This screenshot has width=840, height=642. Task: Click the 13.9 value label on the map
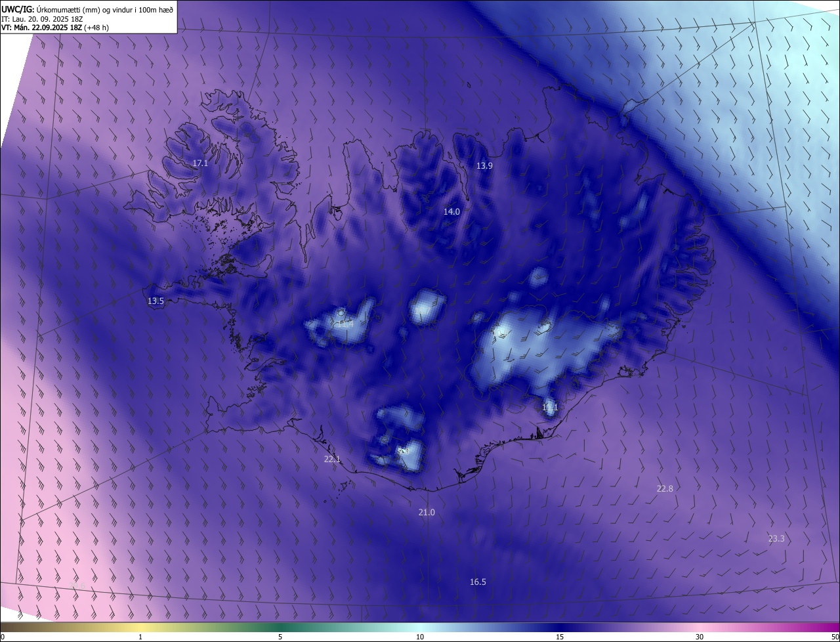tap(484, 166)
